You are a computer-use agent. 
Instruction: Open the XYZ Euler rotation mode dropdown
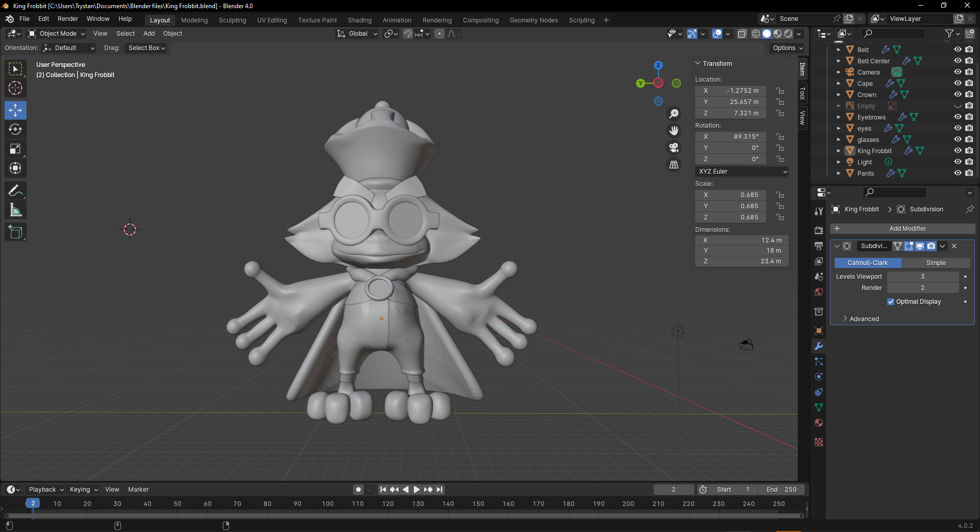pos(742,172)
